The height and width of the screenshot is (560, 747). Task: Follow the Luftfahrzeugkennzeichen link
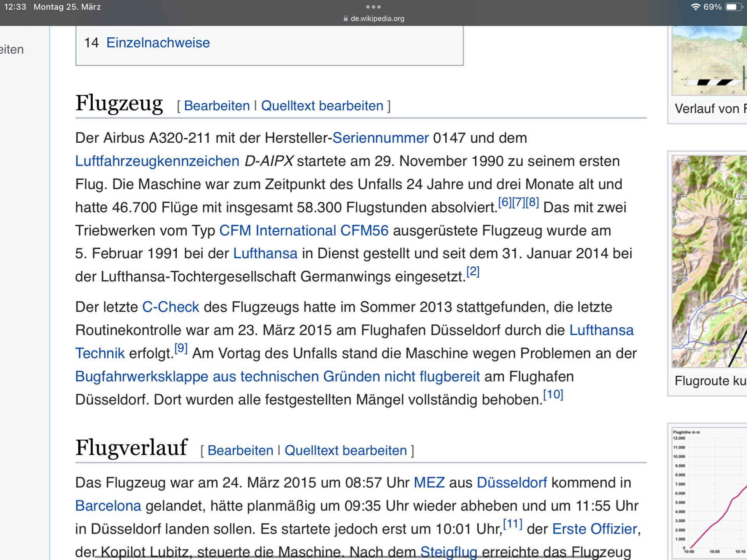[x=157, y=161]
